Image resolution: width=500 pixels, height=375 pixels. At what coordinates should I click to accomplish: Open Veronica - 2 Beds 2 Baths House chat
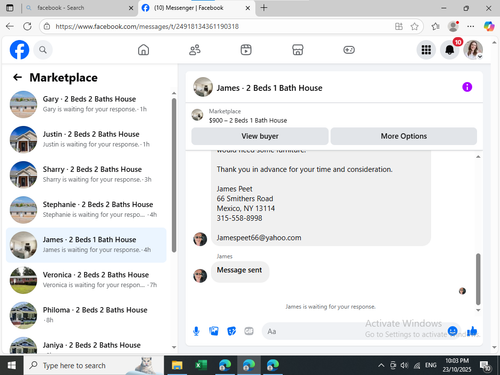[87, 280]
